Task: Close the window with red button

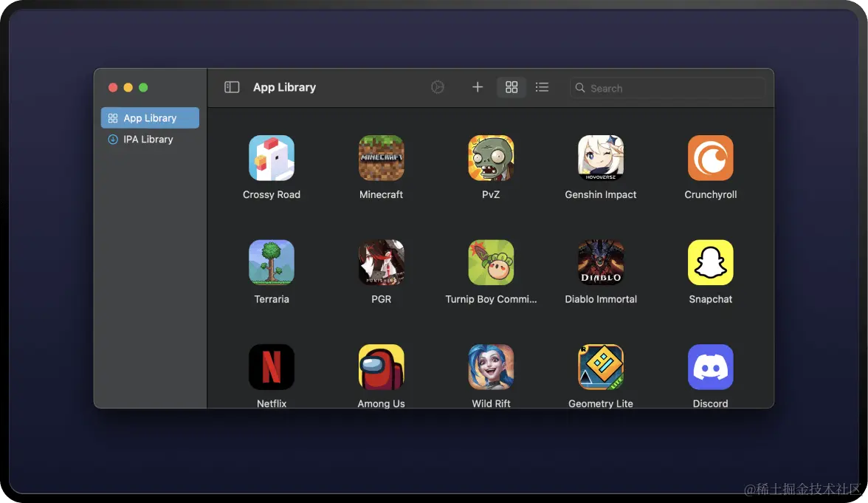Action: [113, 87]
